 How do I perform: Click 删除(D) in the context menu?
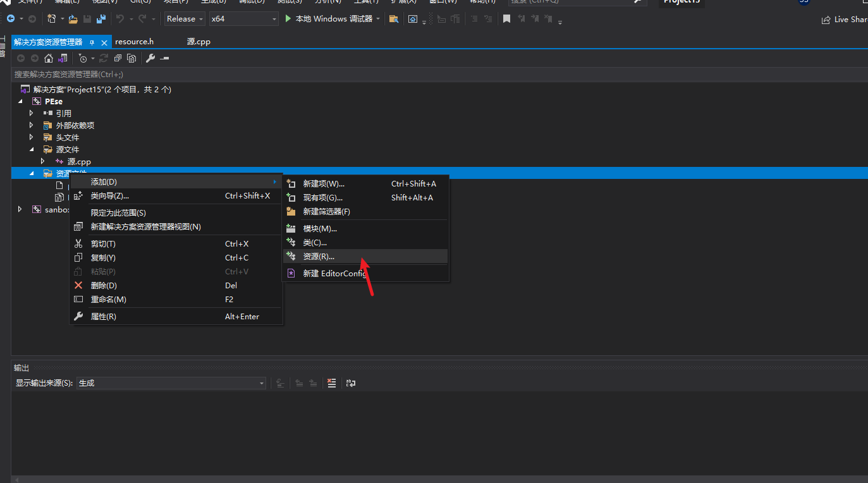pos(176,286)
